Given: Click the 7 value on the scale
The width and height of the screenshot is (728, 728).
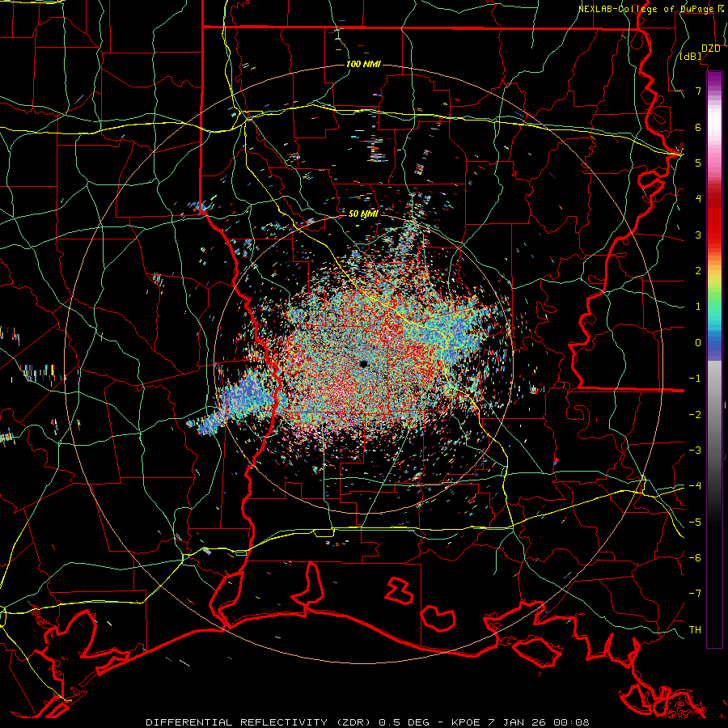Looking at the screenshot, I should [x=698, y=91].
